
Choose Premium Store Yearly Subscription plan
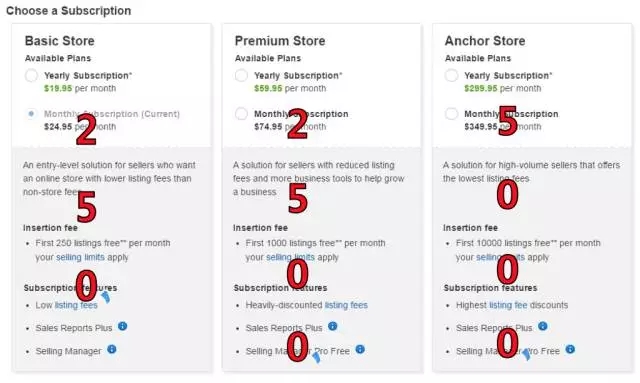point(241,76)
